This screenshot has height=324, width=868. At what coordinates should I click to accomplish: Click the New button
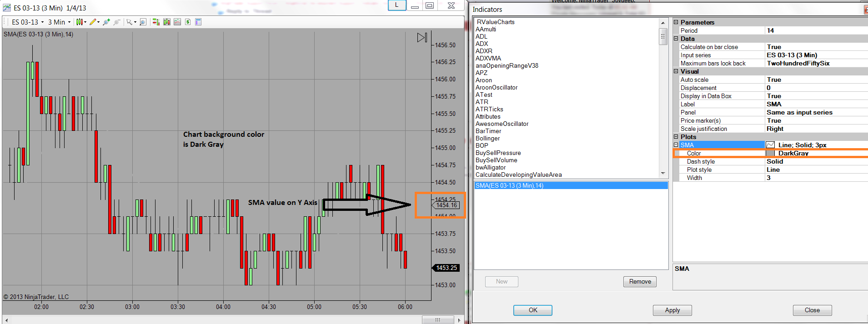pos(502,282)
